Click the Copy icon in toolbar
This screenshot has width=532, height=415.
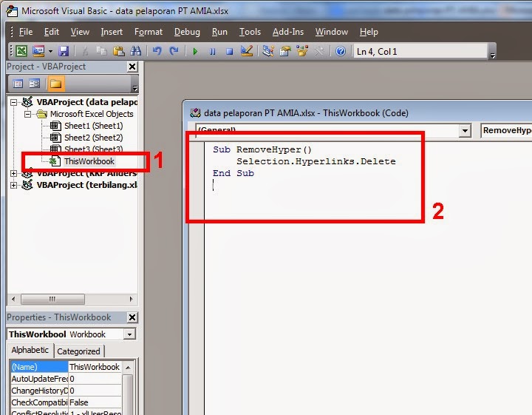pyautogui.click(x=101, y=51)
